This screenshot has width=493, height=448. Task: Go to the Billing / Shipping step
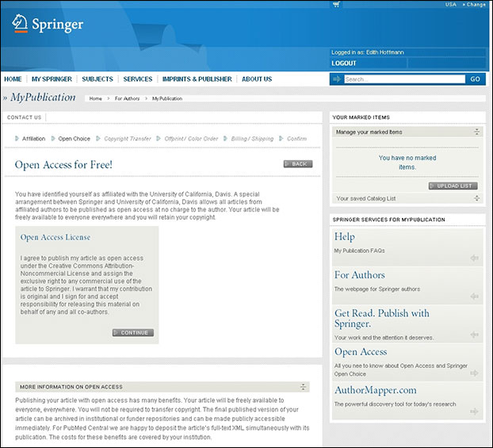coord(252,139)
